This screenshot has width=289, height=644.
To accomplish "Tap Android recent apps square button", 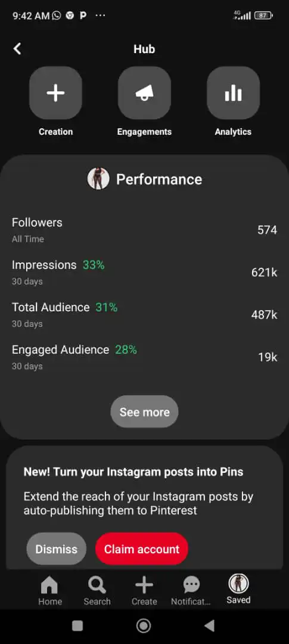I will pyautogui.click(x=77, y=626).
